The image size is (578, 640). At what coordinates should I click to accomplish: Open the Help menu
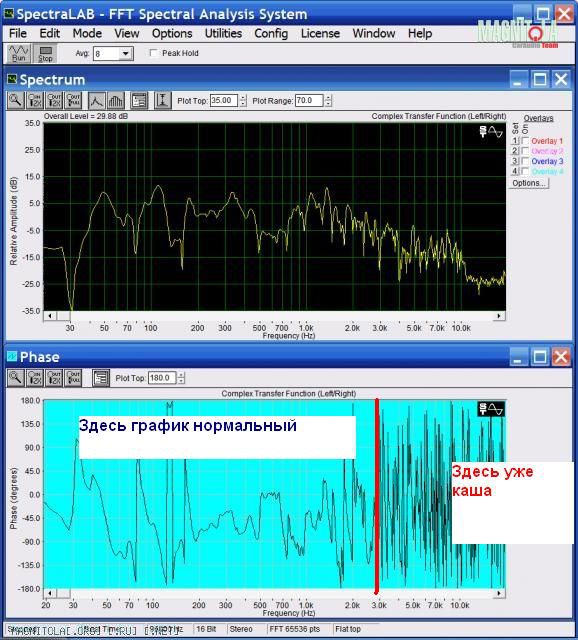click(x=420, y=33)
